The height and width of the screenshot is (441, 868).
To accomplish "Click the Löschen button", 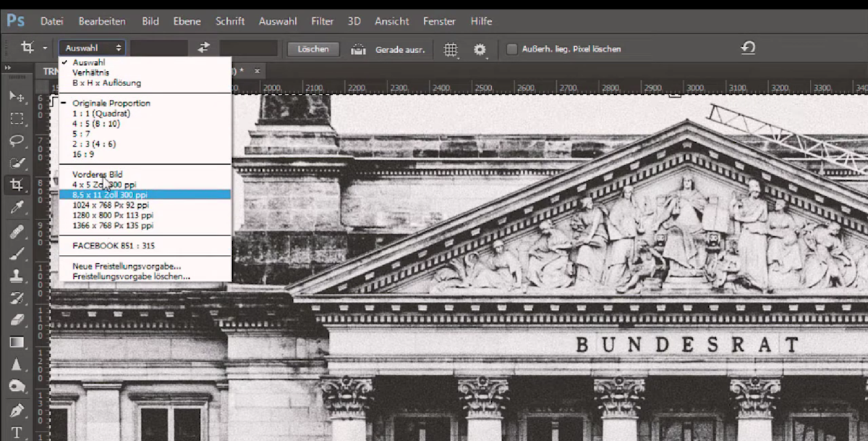I will click(x=312, y=49).
